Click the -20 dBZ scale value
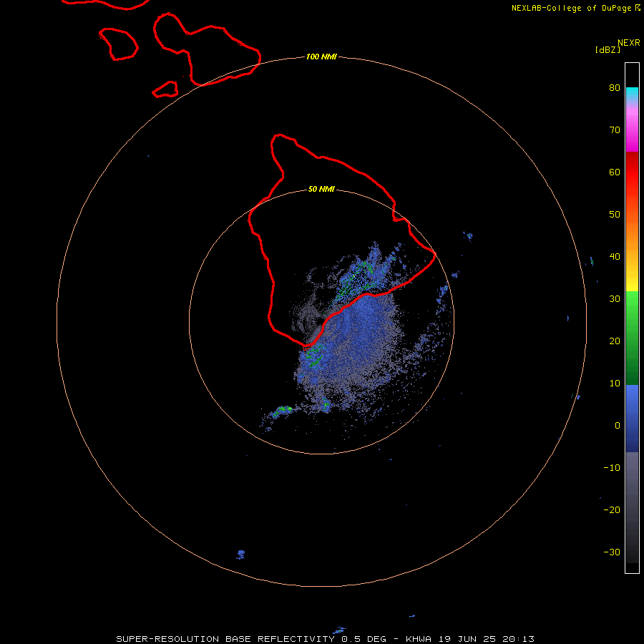This screenshot has height=644, width=644. pyautogui.click(x=612, y=510)
